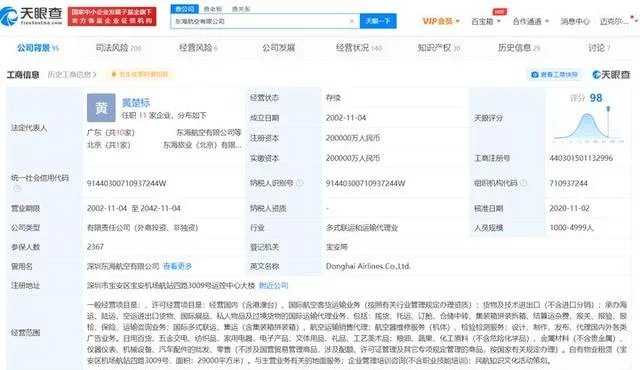
Task: Click the yellow notice badge beside 历史工商信息
Action: point(140,75)
